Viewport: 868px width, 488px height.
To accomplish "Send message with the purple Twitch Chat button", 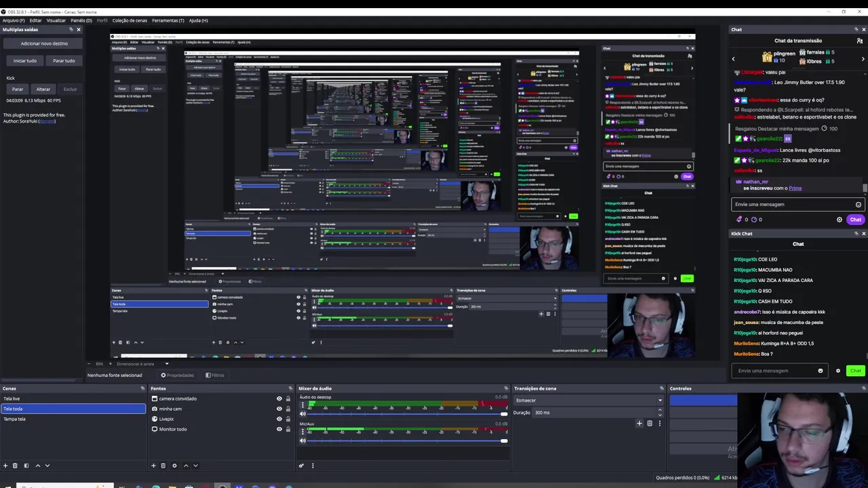I will (x=856, y=220).
